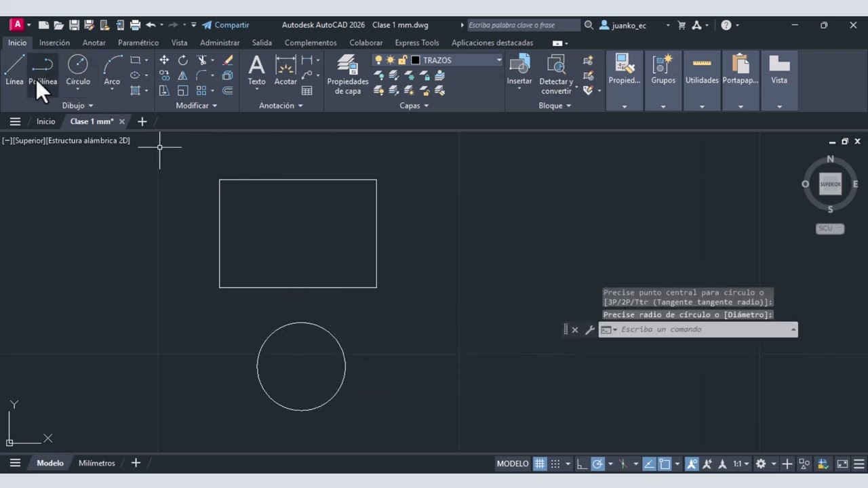
Task: Select the Arco tool
Action: coord(112,70)
